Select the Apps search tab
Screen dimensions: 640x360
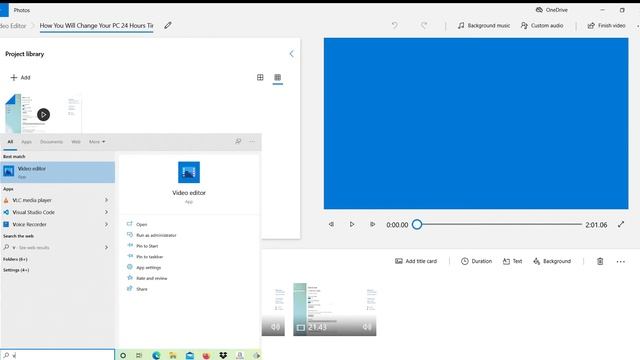pyautogui.click(x=27, y=142)
